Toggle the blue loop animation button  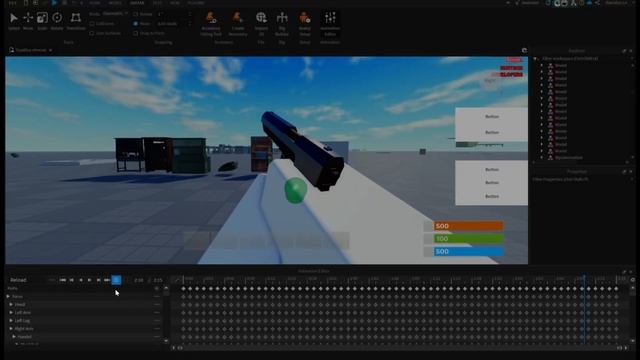[x=116, y=280]
